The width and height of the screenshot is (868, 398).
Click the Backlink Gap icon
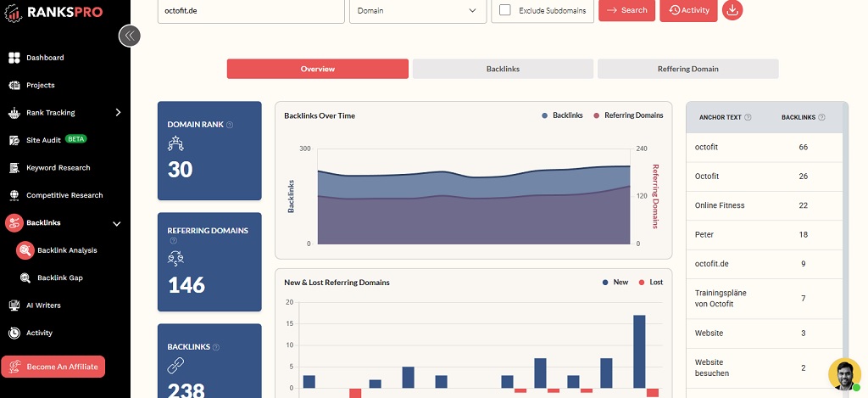pos(25,278)
